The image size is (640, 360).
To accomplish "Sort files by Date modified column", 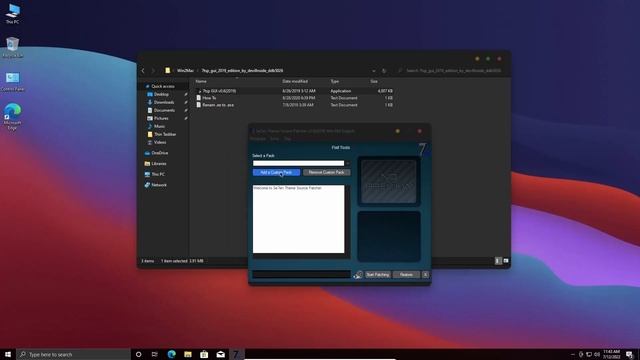I will point(295,81).
